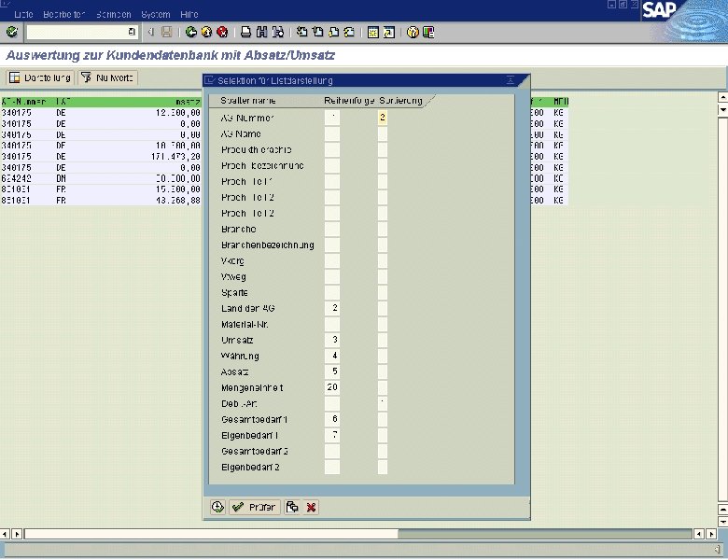Open the Liste menu
This screenshot has height=560, width=728.
tap(23, 14)
